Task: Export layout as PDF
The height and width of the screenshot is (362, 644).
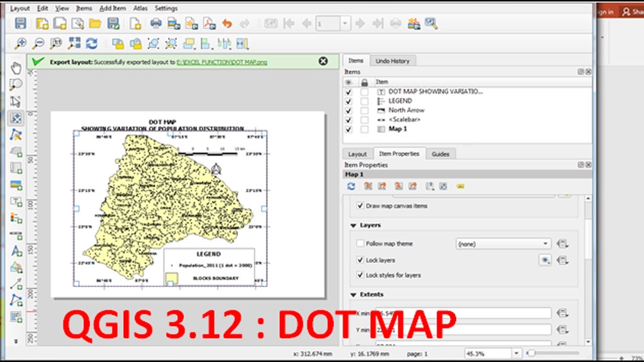Action: click(x=209, y=24)
